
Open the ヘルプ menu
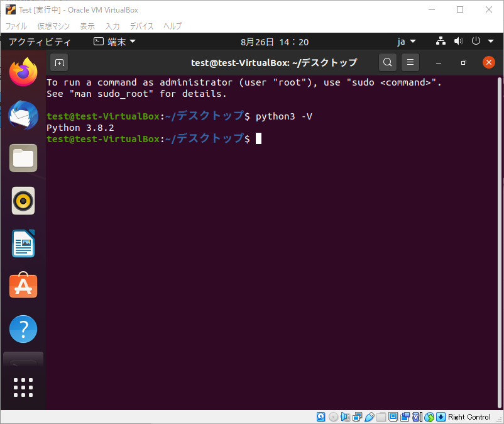point(173,26)
